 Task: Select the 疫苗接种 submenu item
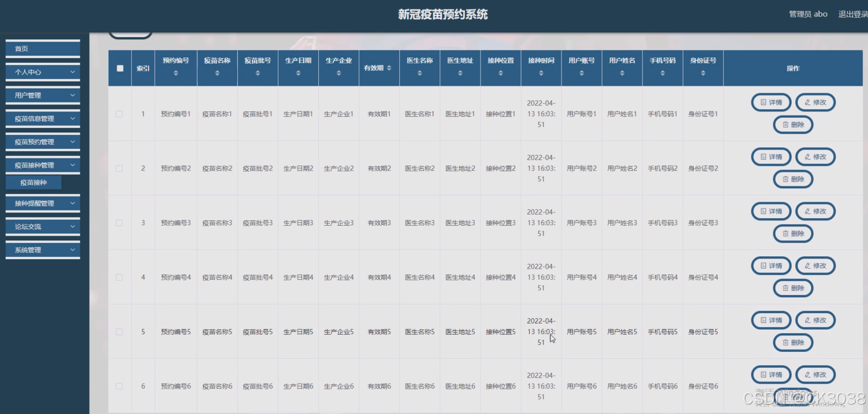[x=33, y=183]
